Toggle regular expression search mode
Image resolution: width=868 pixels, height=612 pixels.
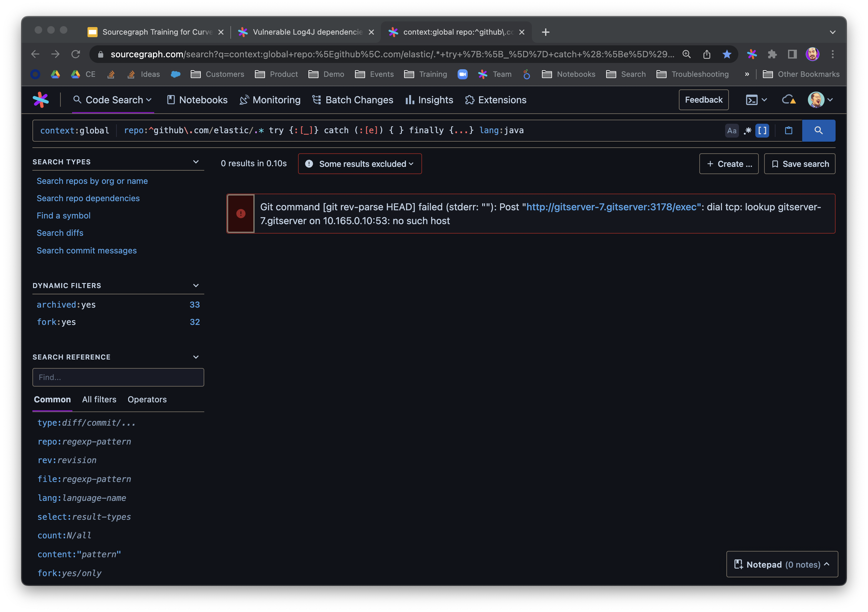747,131
